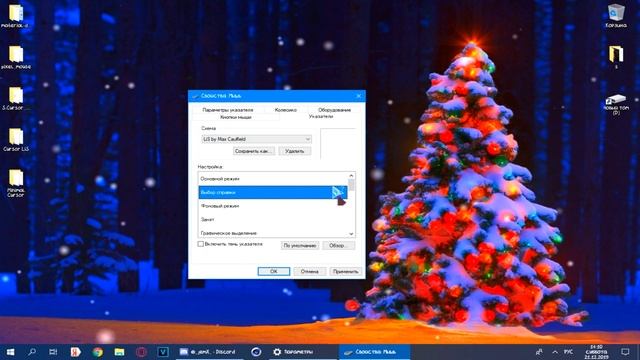
Task: Click the Удалить scheme button
Action: [x=295, y=151]
